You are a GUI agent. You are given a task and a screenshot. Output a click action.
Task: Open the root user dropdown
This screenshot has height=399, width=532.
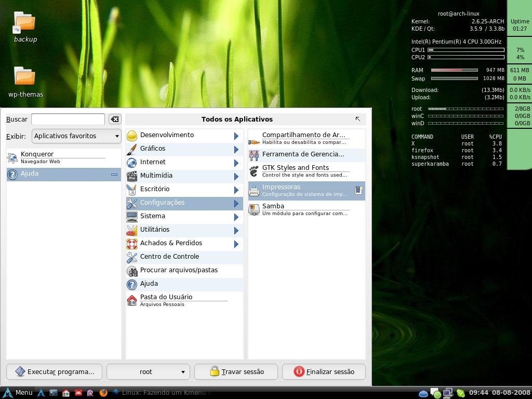pos(148,372)
